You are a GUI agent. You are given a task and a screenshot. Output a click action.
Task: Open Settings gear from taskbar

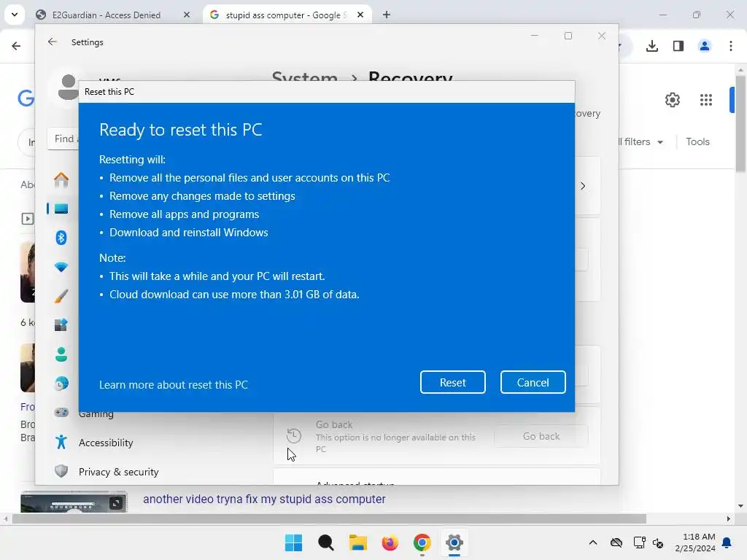[x=454, y=542]
